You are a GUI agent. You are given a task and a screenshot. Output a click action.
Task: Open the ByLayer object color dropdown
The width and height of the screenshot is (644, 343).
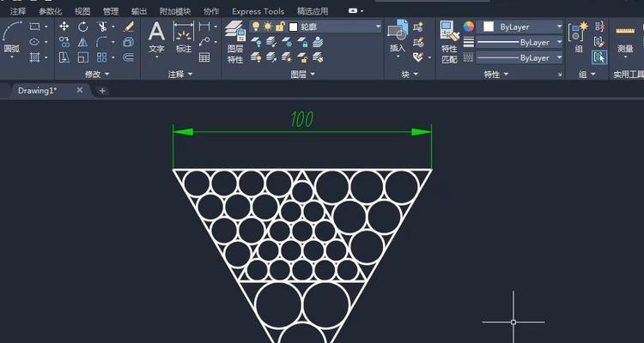pos(519,27)
